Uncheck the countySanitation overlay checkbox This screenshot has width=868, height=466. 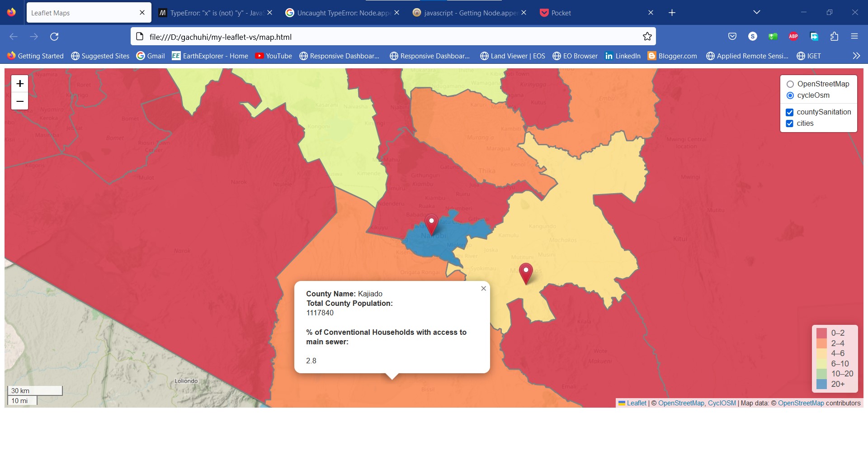[790, 112]
